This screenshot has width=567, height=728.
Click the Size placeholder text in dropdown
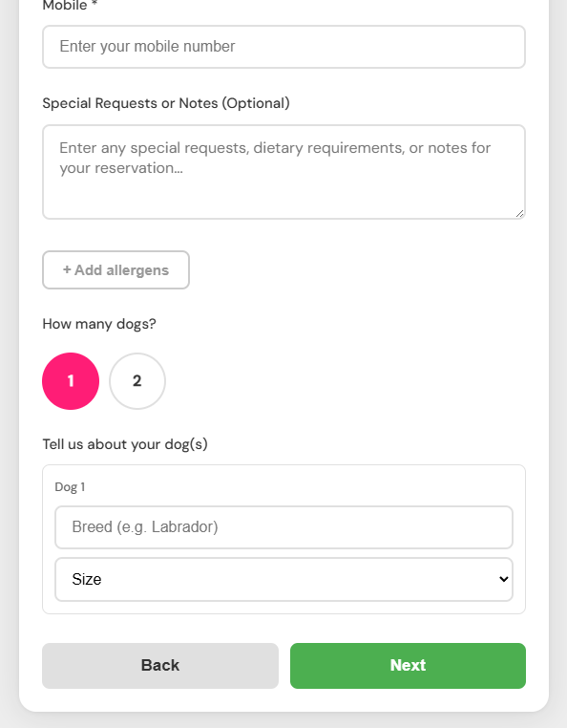pyautogui.click(x=87, y=579)
